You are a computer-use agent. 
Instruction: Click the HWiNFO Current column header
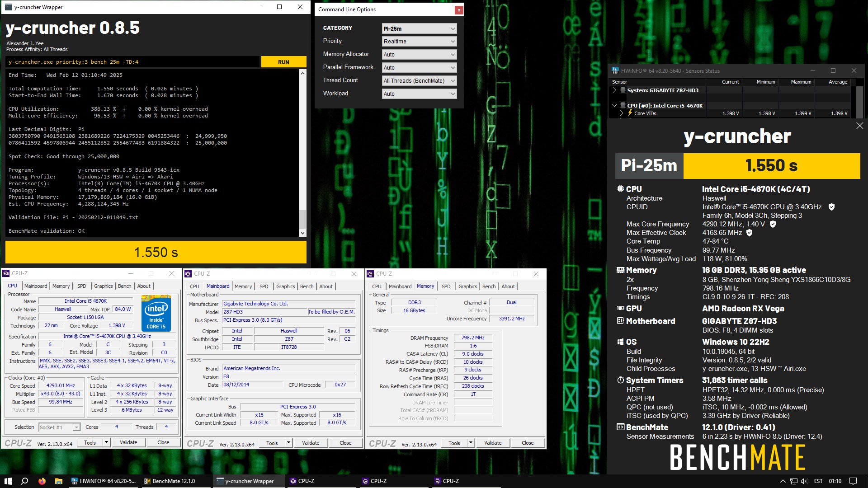coord(724,82)
